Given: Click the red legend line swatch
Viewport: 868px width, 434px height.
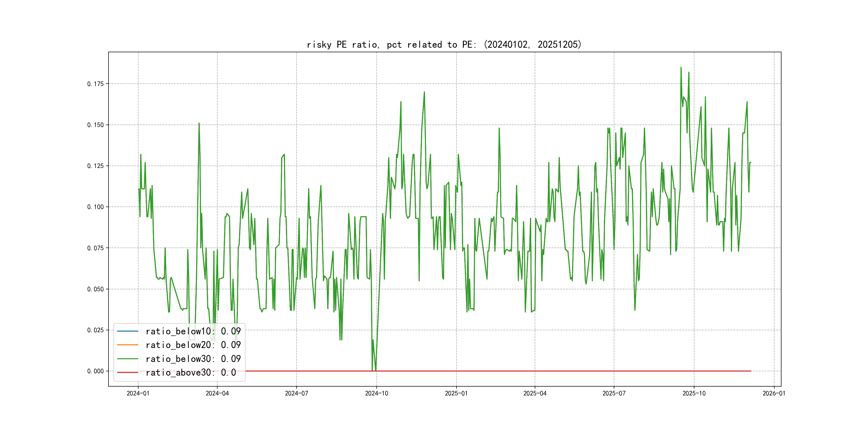Looking at the screenshot, I should point(127,373).
